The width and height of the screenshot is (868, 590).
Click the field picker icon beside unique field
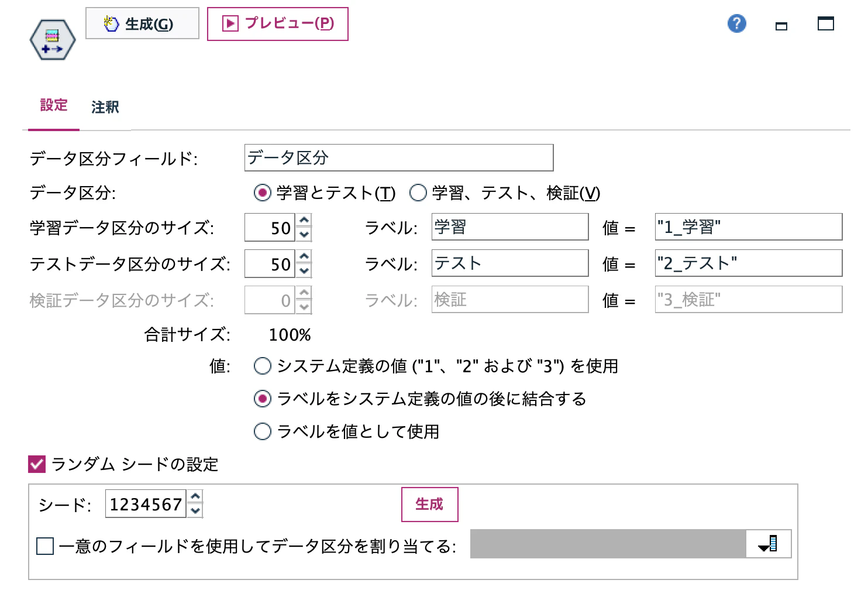pyautogui.click(x=769, y=544)
